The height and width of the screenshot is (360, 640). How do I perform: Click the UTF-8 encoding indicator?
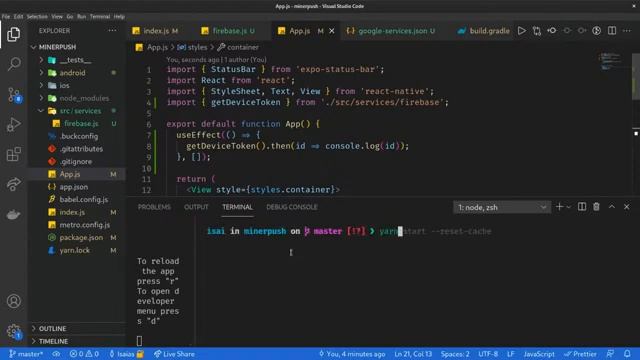click(x=488, y=354)
